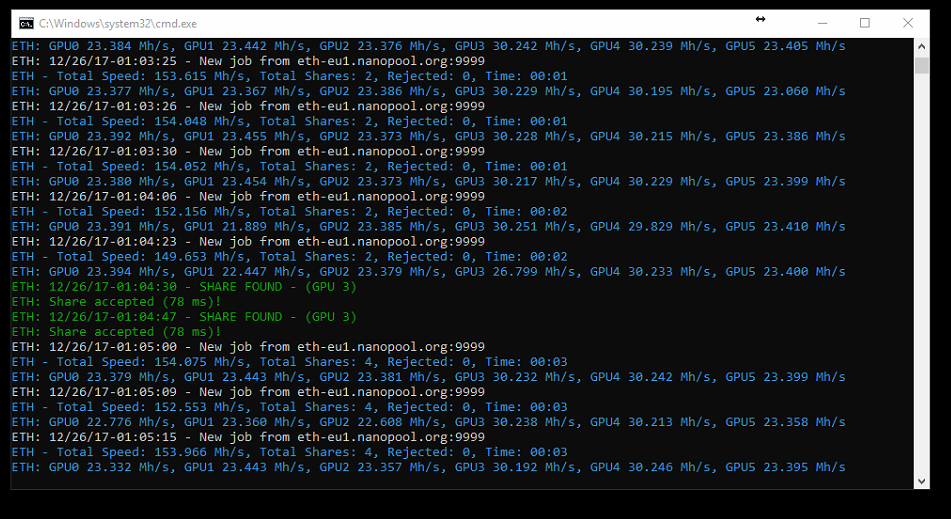
Task: Click the line with timestamp 12/26/17-01:05:00
Action: [248, 347]
